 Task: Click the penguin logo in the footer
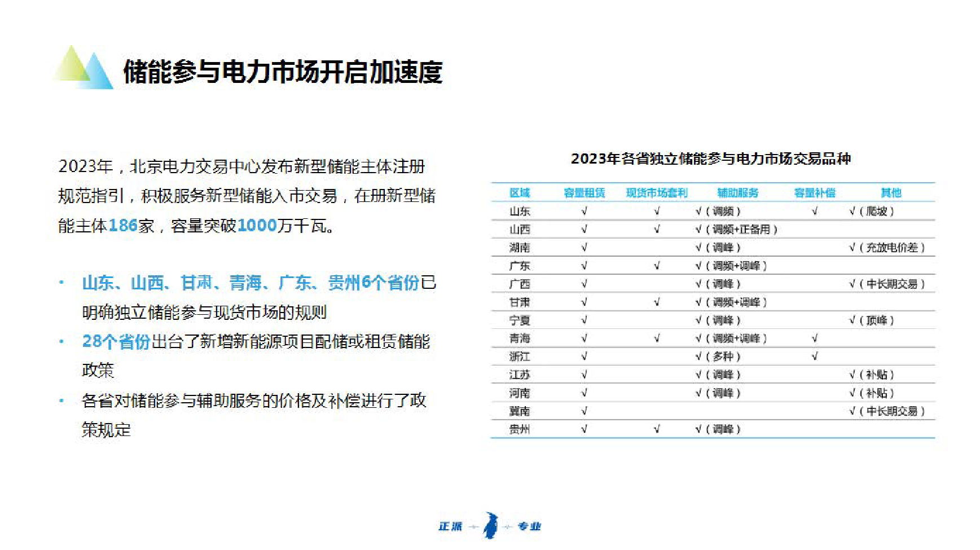coord(491,526)
